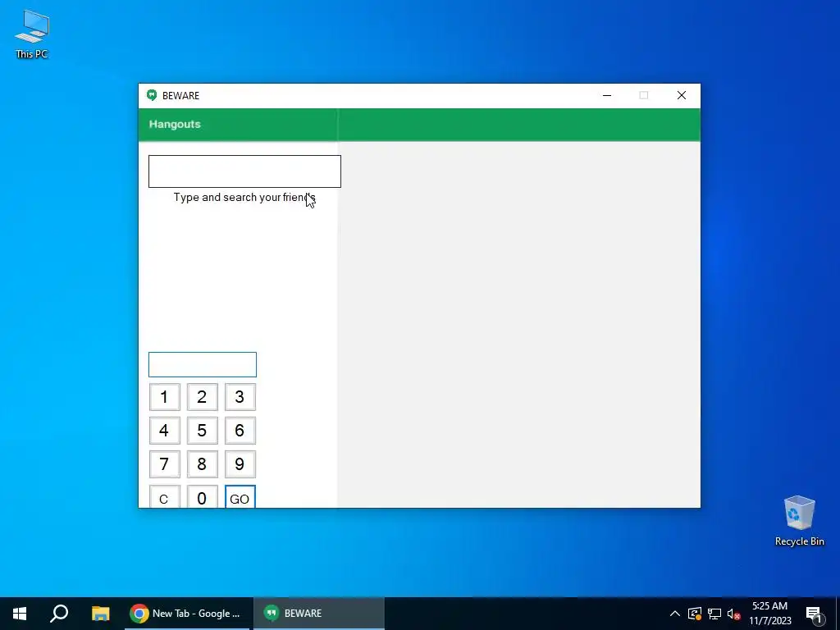This screenshot has width=840, height=630.
Task: Tap keypad digit 2
Action: coord(202,397)
